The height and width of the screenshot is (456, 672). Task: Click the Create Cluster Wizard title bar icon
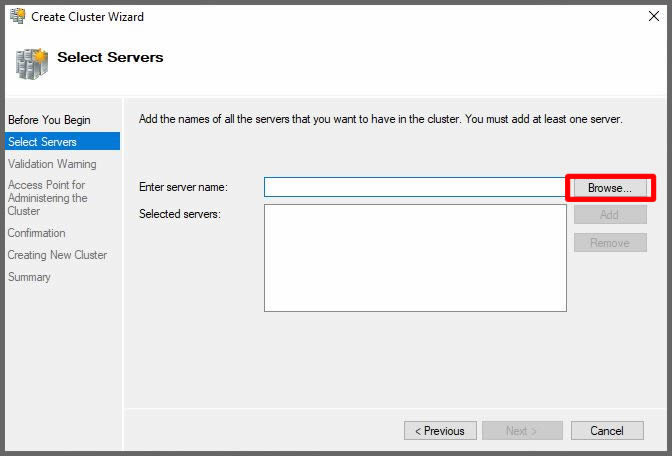pos(17,16)
